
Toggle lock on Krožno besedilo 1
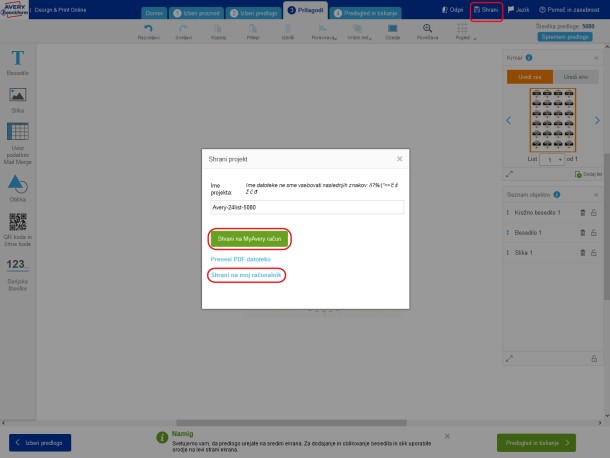594,213
